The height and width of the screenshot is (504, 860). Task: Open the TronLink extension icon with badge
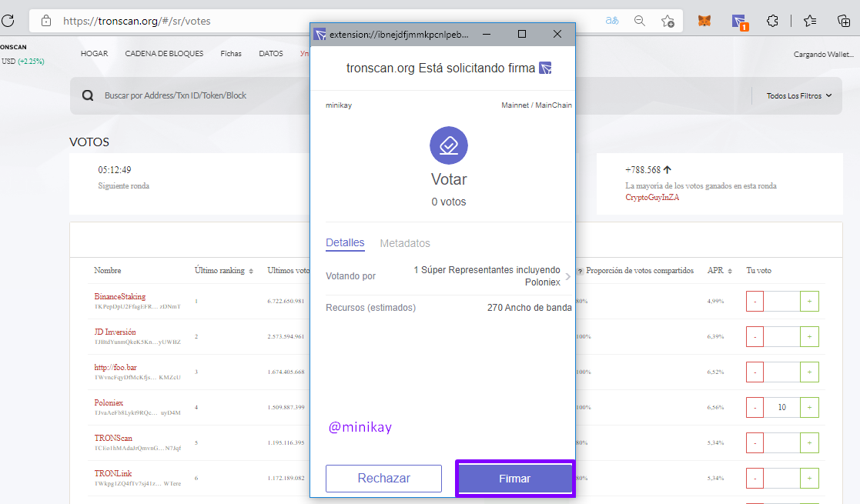click(x=739, y=22)
